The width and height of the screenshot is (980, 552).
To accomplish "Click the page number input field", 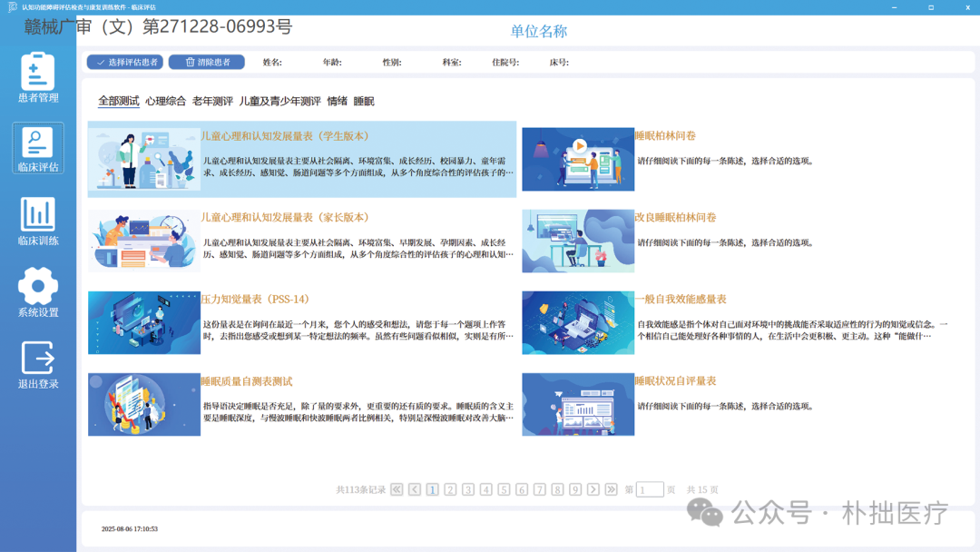I will click(650, 489).
